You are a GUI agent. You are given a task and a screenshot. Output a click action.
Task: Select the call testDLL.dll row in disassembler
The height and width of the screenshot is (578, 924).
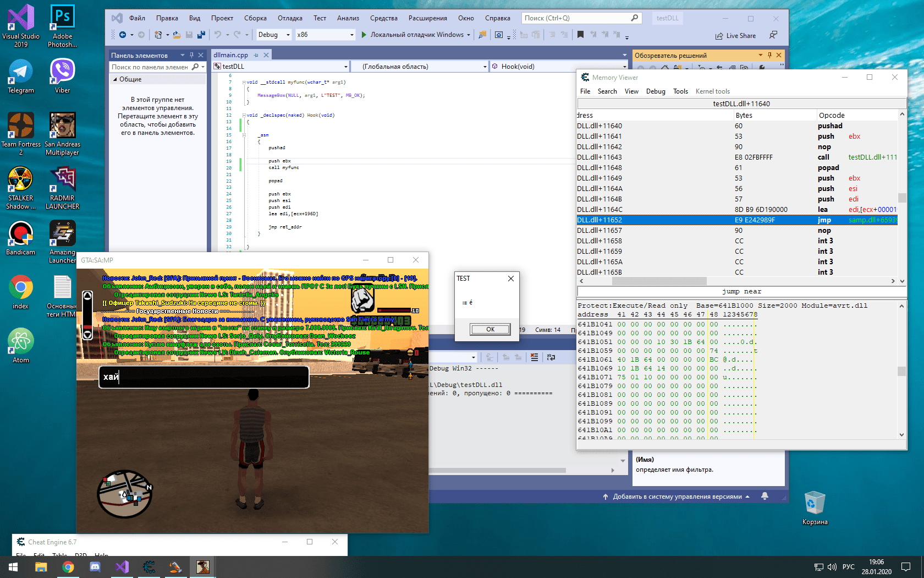[x=737, y=157]
